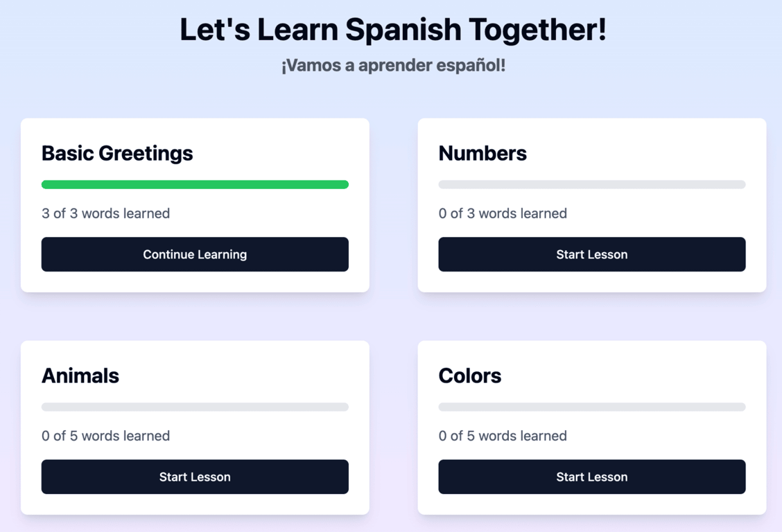Screen dimensions: 782x532
Task: Select the Colors card
Action: [x=591, y=427]
